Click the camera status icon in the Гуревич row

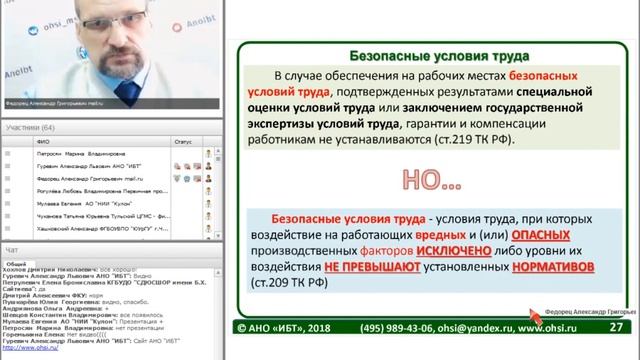click(187, 166)
